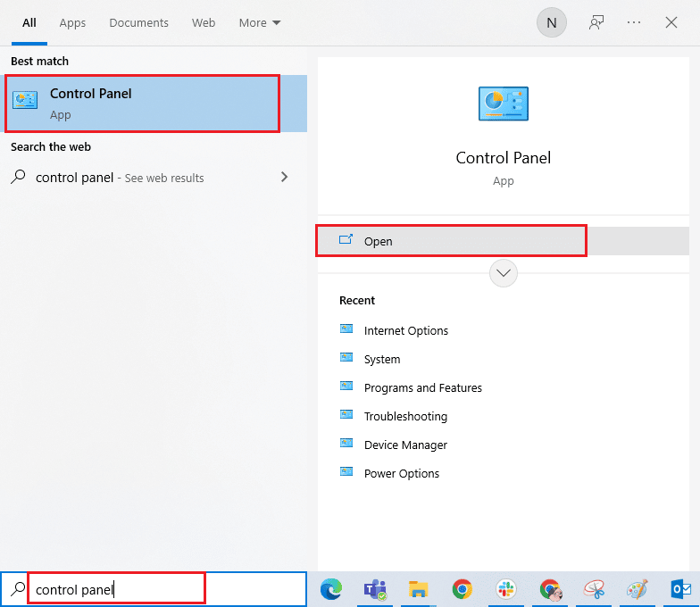Switch to the Apps tab

pos(72,23)
